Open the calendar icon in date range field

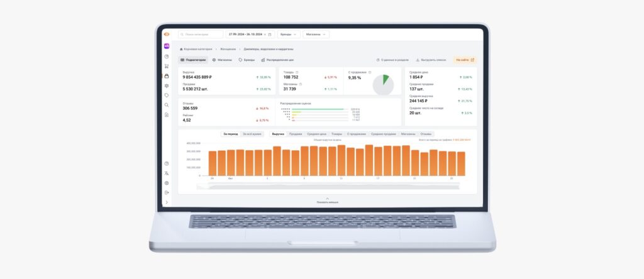click(x=270, y=35)
